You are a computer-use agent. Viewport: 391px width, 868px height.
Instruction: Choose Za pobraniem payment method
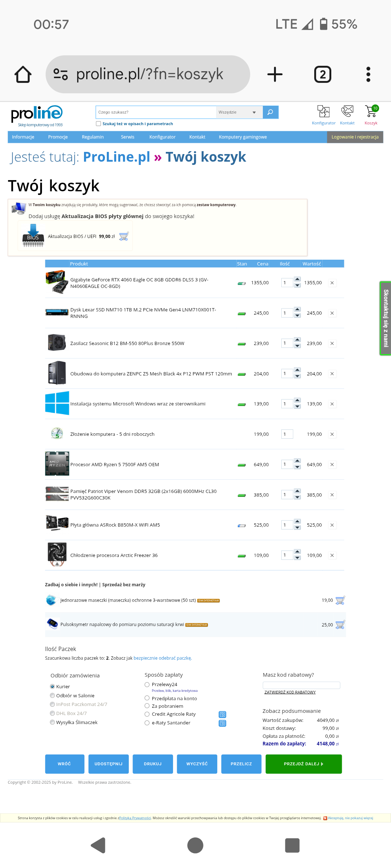tap(147, 706)
